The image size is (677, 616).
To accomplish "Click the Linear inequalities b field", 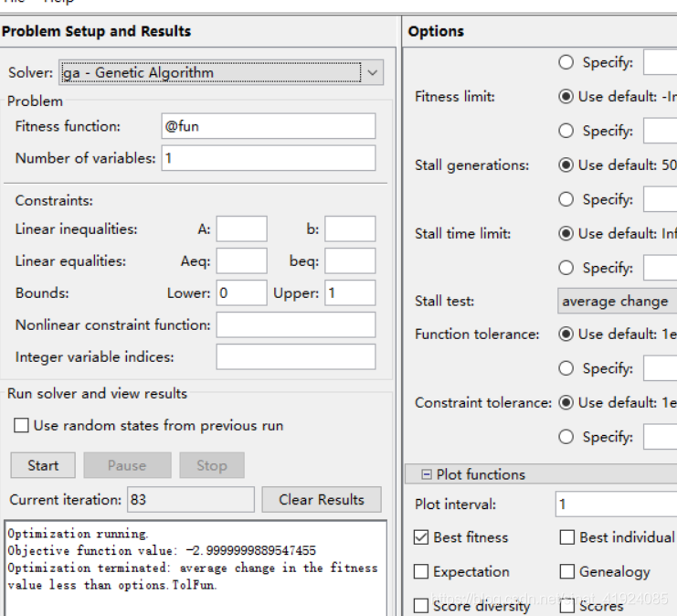I will pyautogui.click(x=350, y=229).
